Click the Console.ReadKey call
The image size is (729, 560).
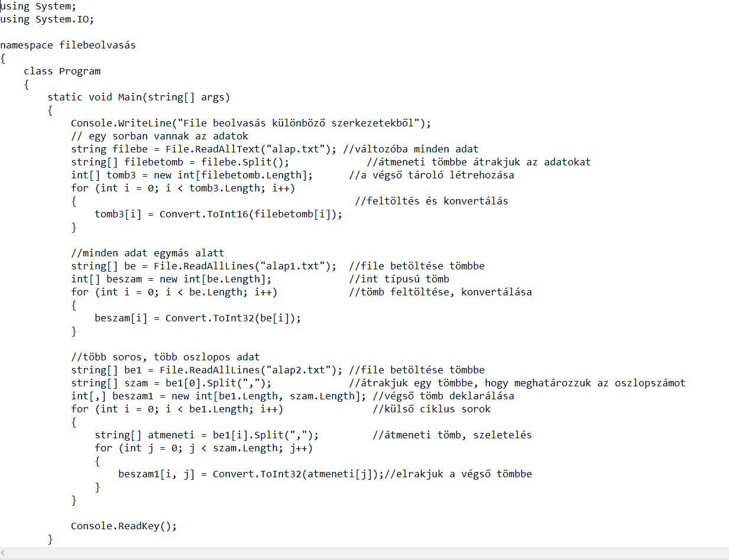point(123,526)
